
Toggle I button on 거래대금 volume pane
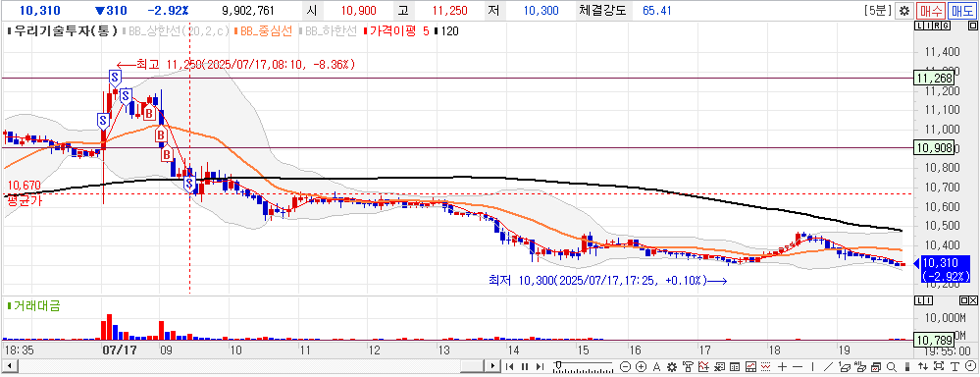coord(927,301)
